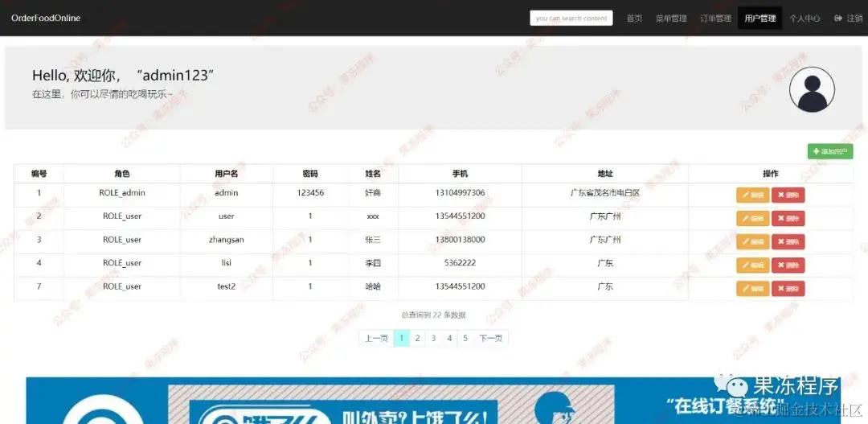
Task: Click the 密码 column header
Action: tap(310, 174)
